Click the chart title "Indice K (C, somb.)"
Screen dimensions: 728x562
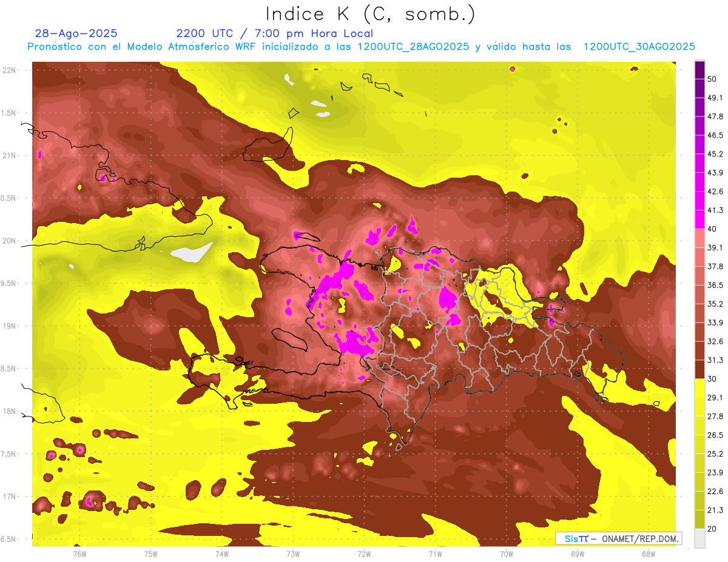click(x=371, y=14)
